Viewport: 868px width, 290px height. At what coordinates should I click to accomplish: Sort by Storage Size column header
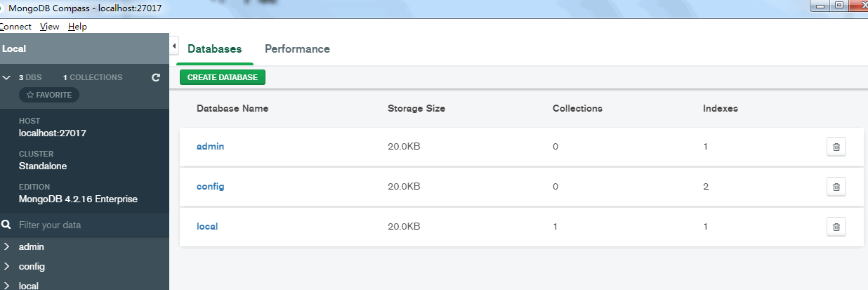click(416, 109)
